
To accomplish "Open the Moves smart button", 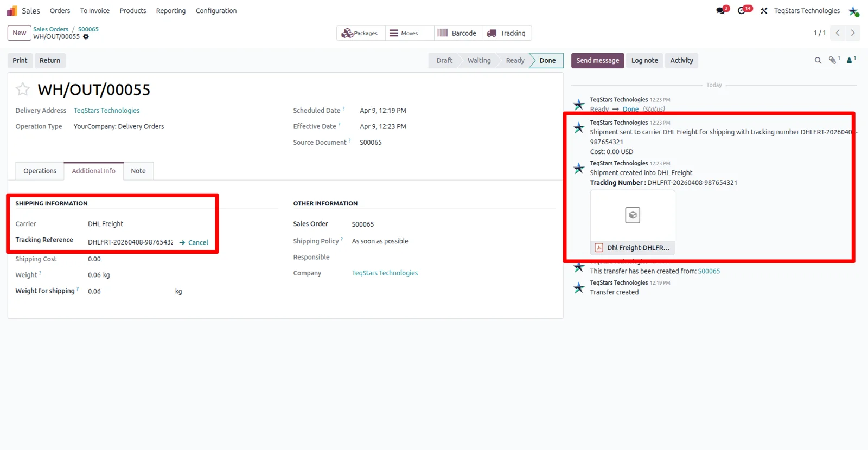I will click(410, 33).
